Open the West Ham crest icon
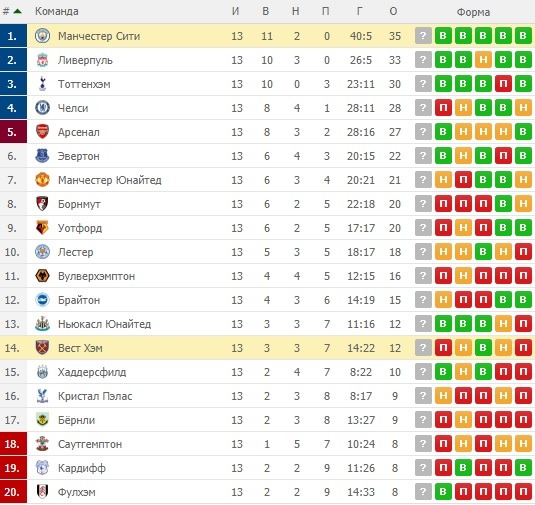The height and width of the screenshot is (505, 535). tap(42, 348)
